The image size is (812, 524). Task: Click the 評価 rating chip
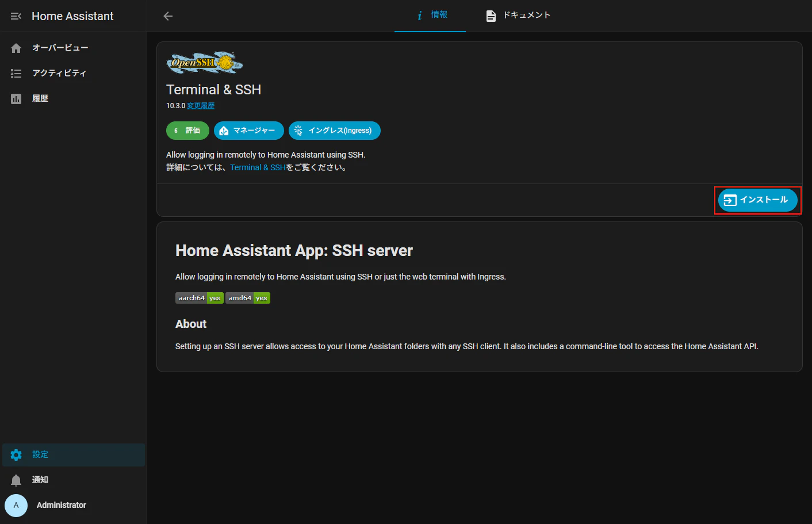(187, 131)
